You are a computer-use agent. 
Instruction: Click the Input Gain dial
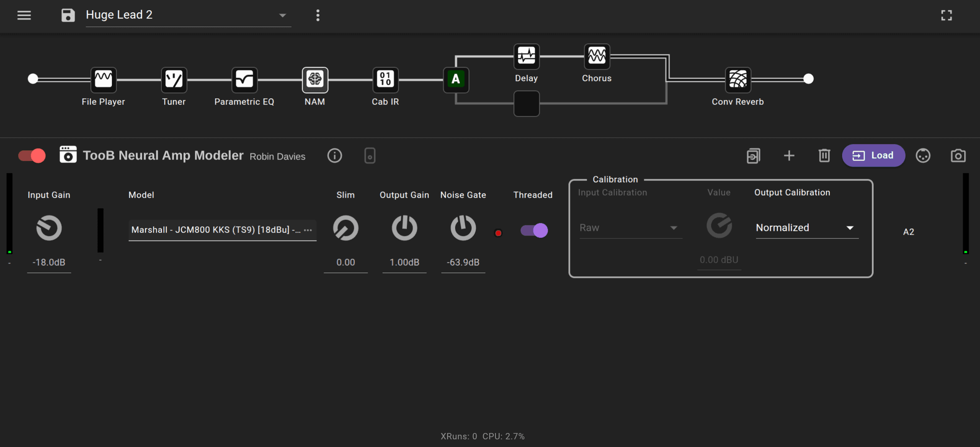(49, 228)
